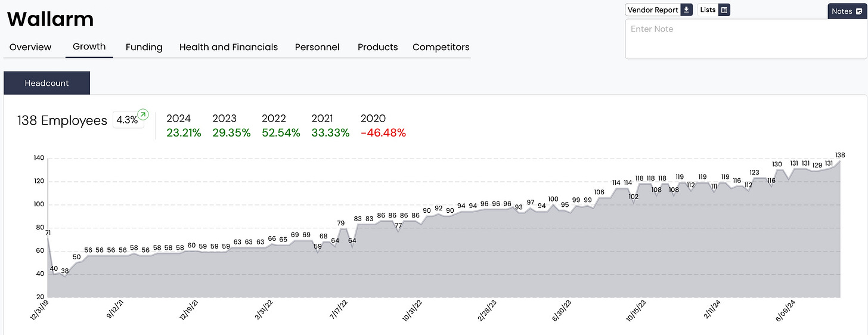
Task: View the Competitors tab
Action: [441, 47]
